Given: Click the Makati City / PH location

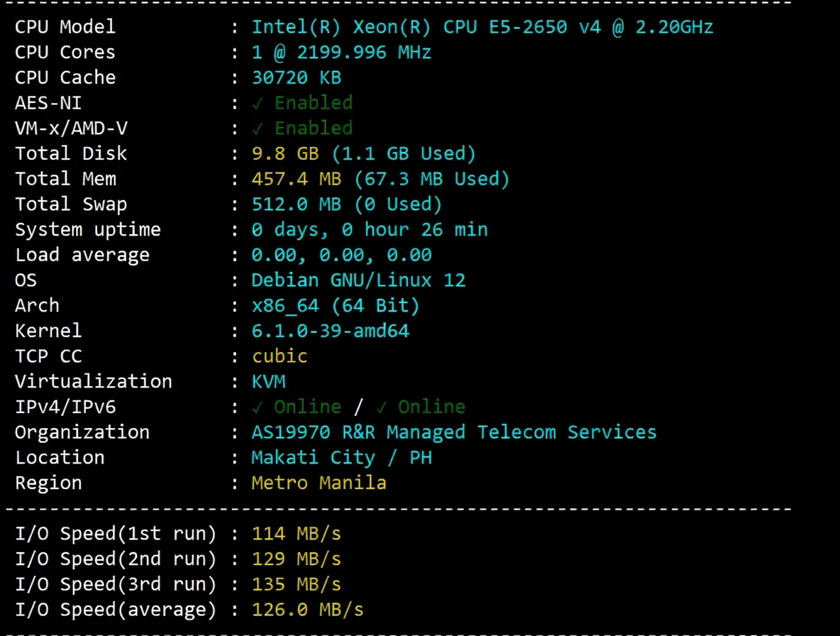Looking at the screenshot, I should (x=341, y=458).
